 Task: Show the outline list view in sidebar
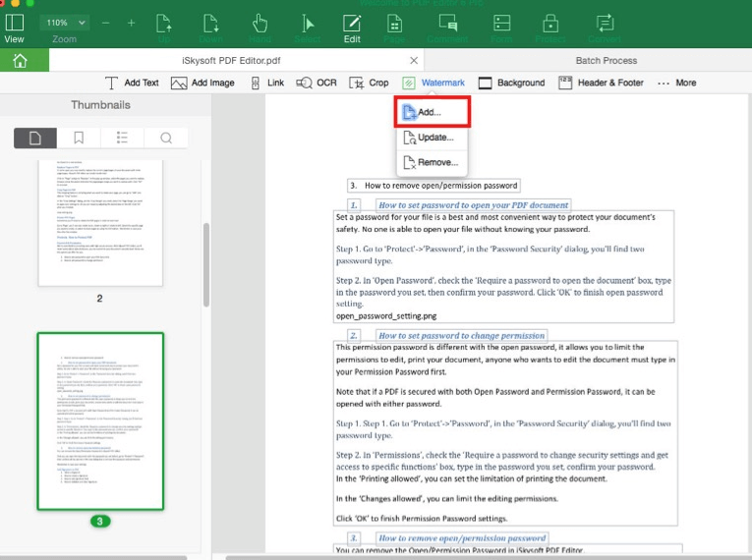click(x=122, y=138)
